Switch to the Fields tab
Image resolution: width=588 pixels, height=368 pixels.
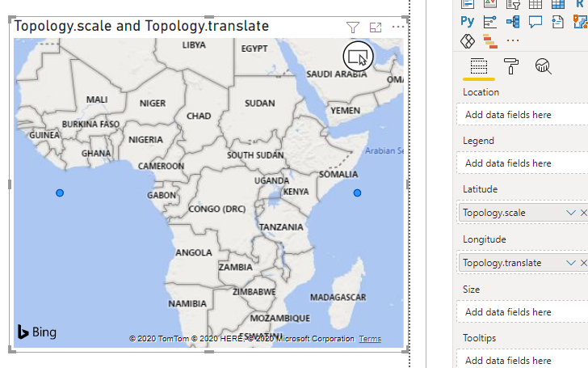click(479, 67)
